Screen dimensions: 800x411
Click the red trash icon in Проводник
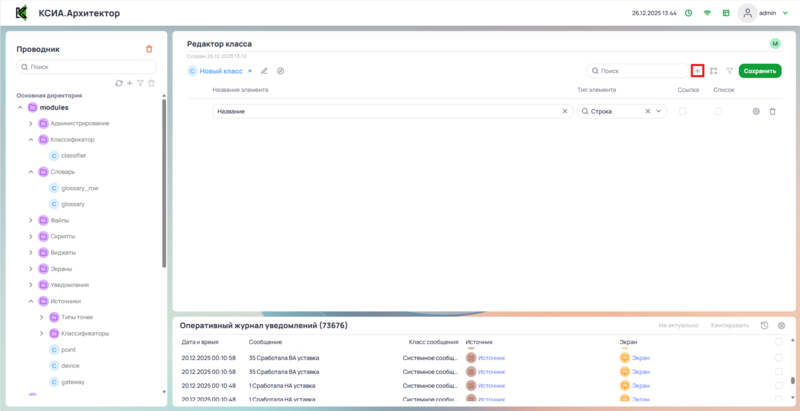pyautogui.click(x=149, y=48)
